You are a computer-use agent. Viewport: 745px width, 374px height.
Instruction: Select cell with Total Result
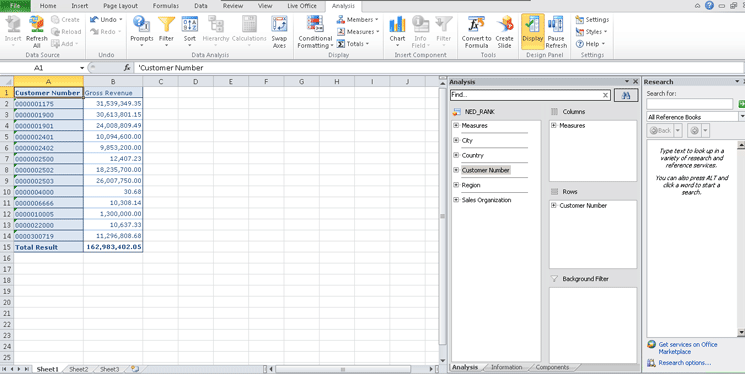pos(48,247)
